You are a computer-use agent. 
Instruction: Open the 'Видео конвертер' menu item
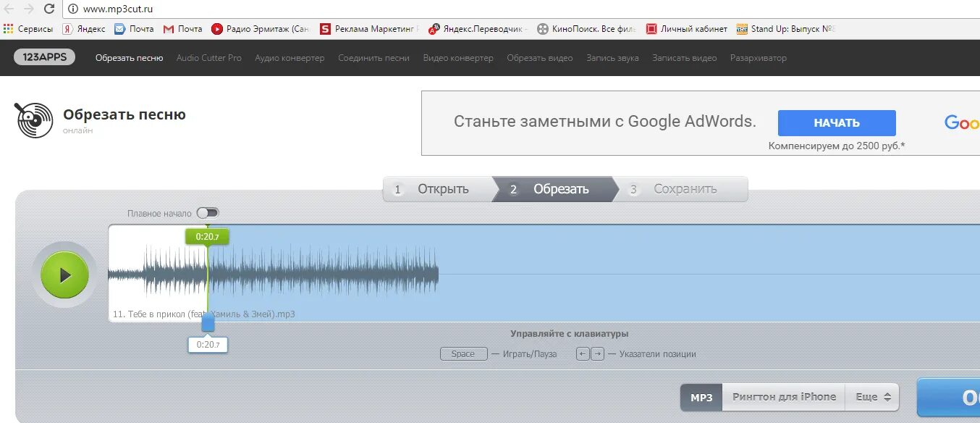point(459,58)
